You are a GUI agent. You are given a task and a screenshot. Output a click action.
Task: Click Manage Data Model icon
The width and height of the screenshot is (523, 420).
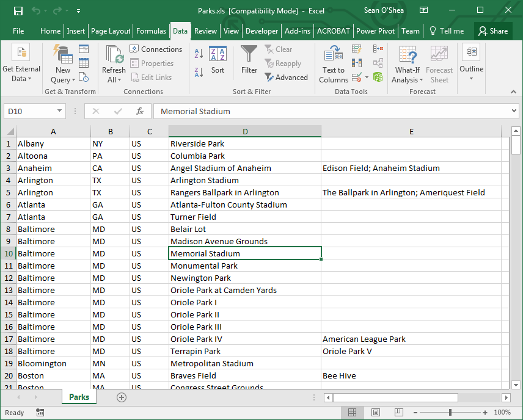click(378, 78)
